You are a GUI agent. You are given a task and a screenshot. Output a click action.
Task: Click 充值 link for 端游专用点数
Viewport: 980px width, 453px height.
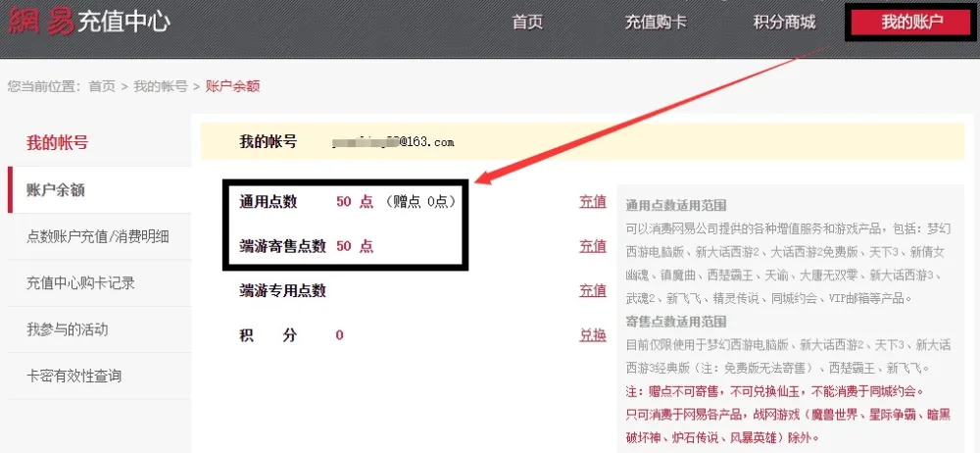tap(593, 290)
